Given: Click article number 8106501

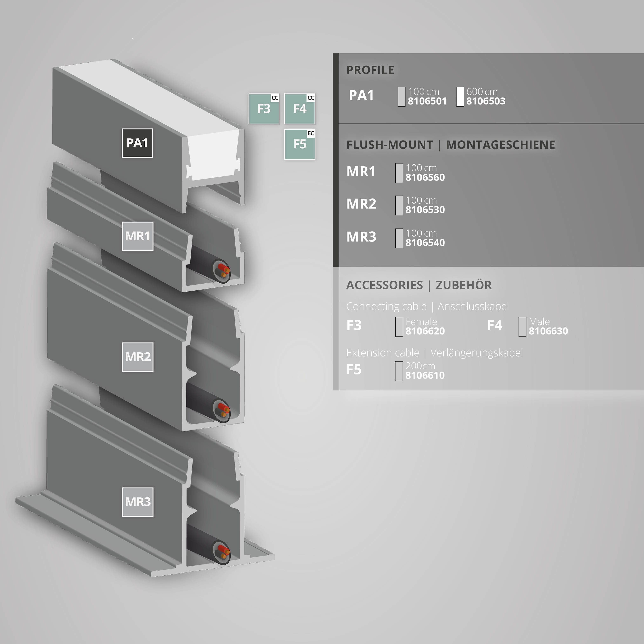Looking at the screenshot, I should [427, 101].
